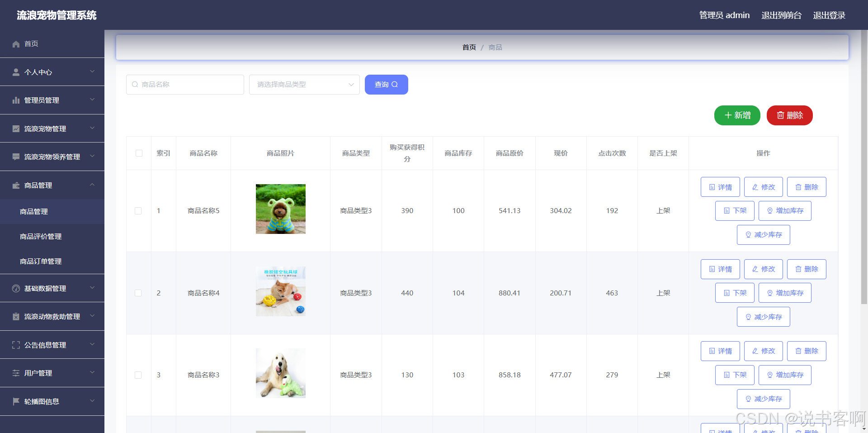The width and height of the screenshot is (868, 433).
Task: Click the flag icon beside 轮播图信息
Action: 16,401
